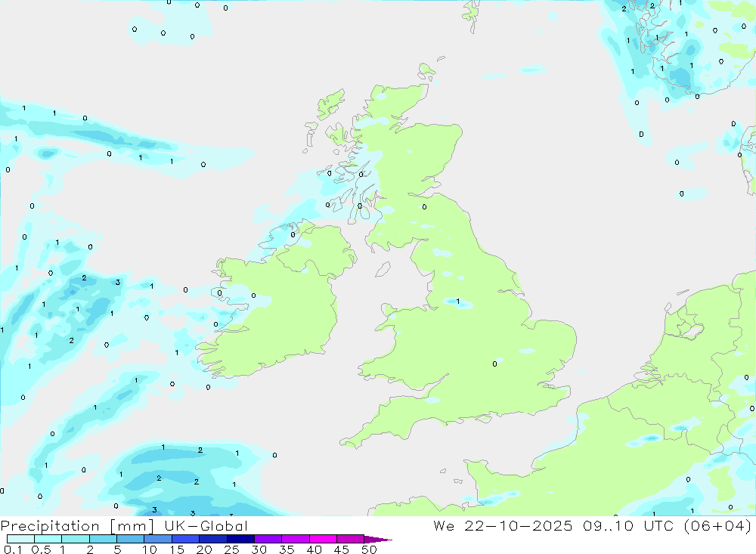The height and width of the screenshot is (554, 756).
Task: Pick the 15–20 mm blue legend swatch
Action: point(186,539)
